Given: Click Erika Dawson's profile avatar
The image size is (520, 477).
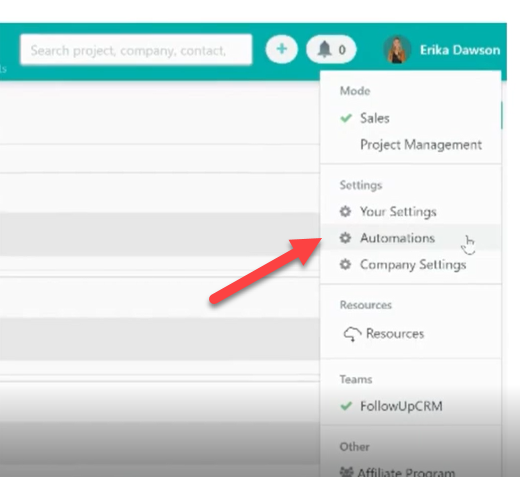Looking at the screenshot, I should click(397, 50).
